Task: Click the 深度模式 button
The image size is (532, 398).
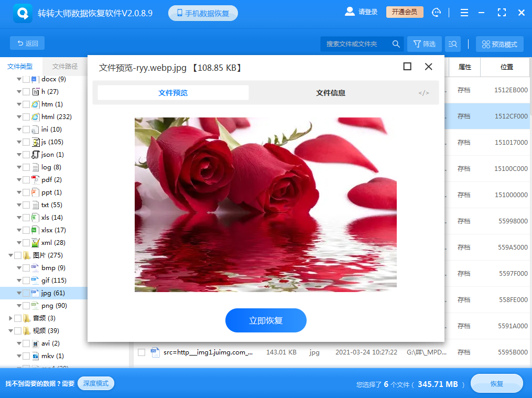Action: (95, 383)
